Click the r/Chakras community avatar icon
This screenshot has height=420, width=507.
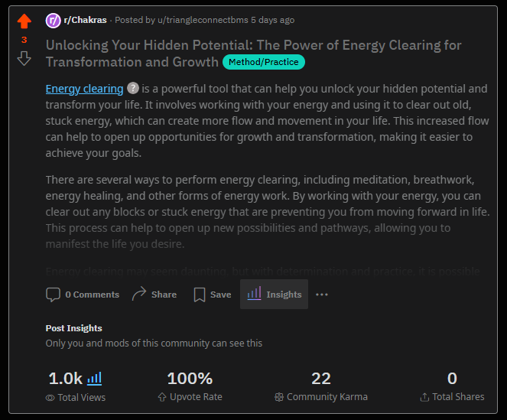click(54, 21)
